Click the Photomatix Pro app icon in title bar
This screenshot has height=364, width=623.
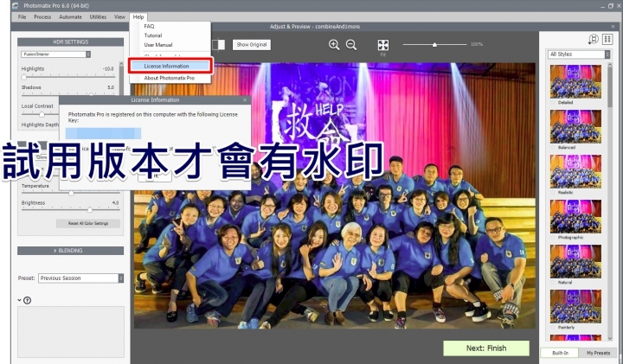tap(15, 5)
